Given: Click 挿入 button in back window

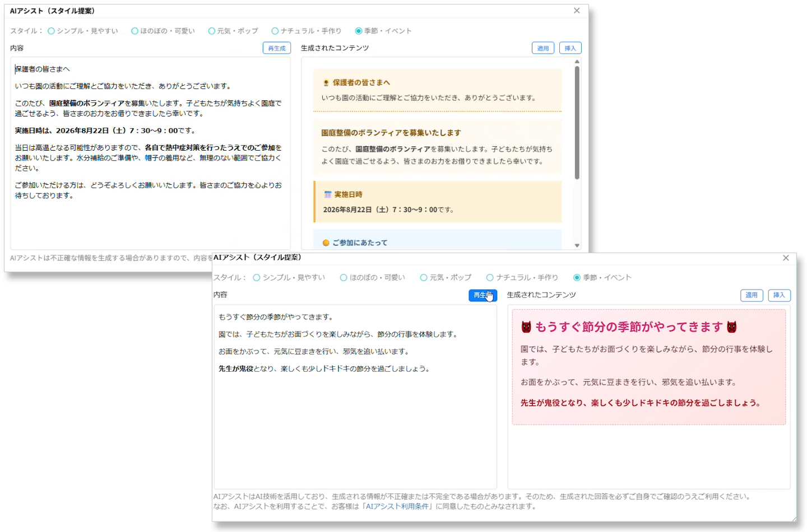Looking at the screenshot, I should tap(571, 48).
